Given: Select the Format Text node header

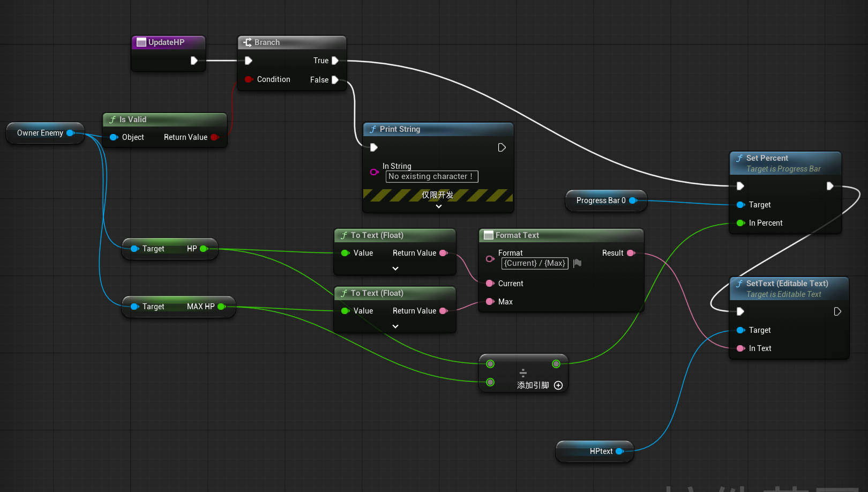Looking at the screenshot, I should point(517,235).
